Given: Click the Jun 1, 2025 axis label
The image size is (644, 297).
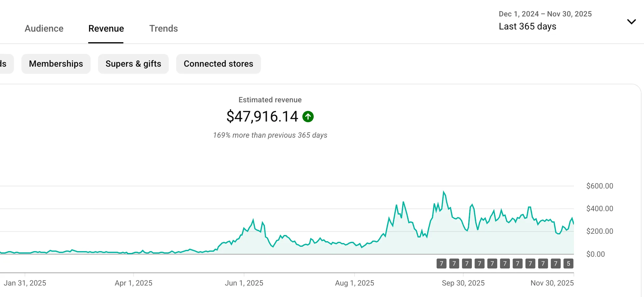Looking at the screenshot, I should [x=244, y=283].
